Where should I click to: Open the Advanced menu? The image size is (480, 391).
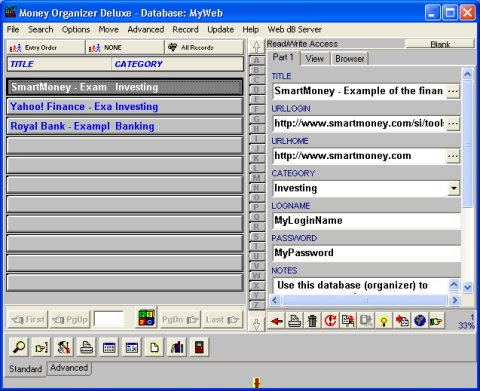point(146,29)
